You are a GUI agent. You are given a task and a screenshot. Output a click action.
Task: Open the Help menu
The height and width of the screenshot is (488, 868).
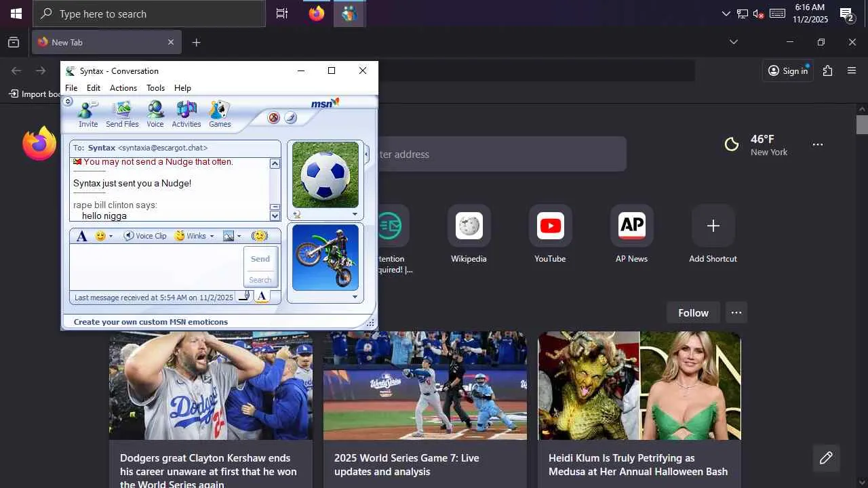(x=182, y=88)
